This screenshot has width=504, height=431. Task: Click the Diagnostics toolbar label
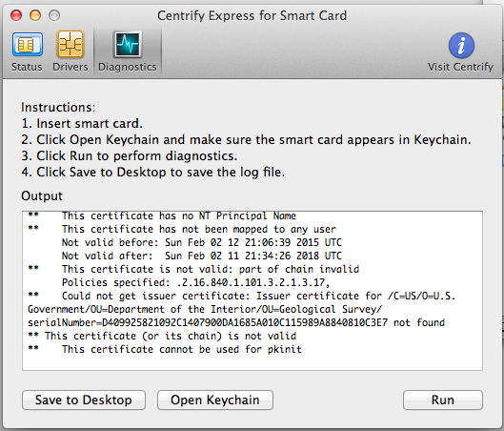(x=128, y=67)
